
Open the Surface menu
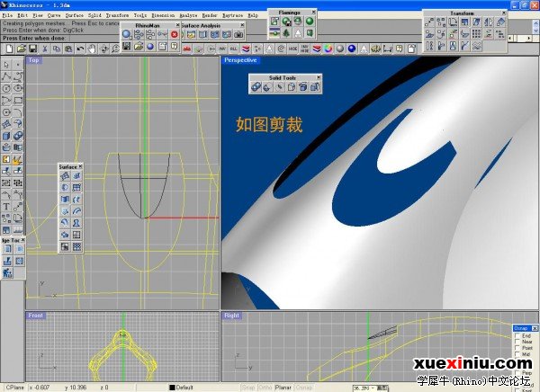point(75,15)
